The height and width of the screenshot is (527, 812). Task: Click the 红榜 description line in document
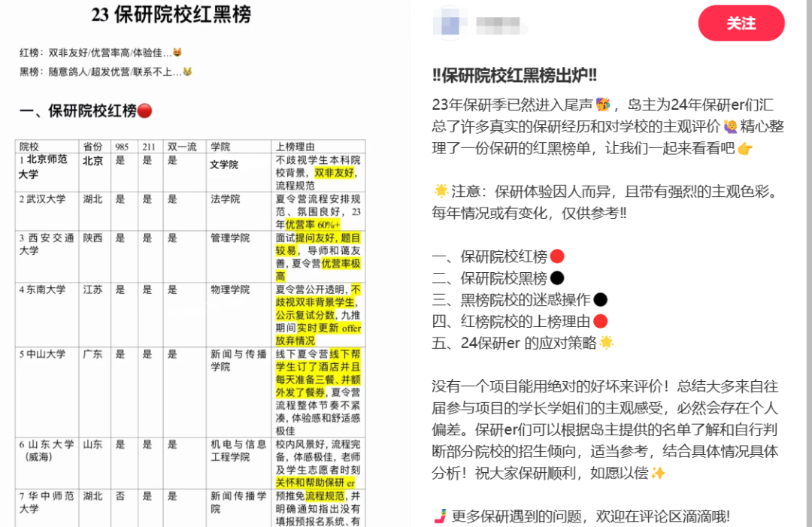[x=101, y=53]
